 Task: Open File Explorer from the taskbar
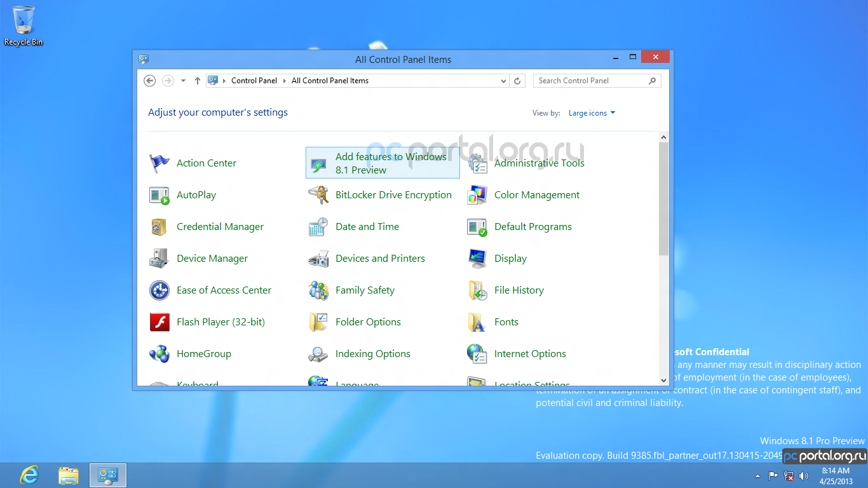click(x=69, y=475)
